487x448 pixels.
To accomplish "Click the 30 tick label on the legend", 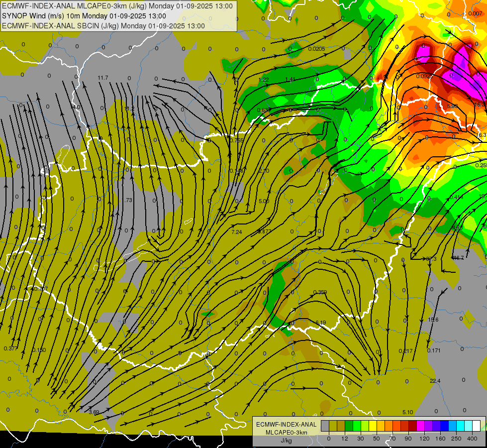I will (361, 439).
